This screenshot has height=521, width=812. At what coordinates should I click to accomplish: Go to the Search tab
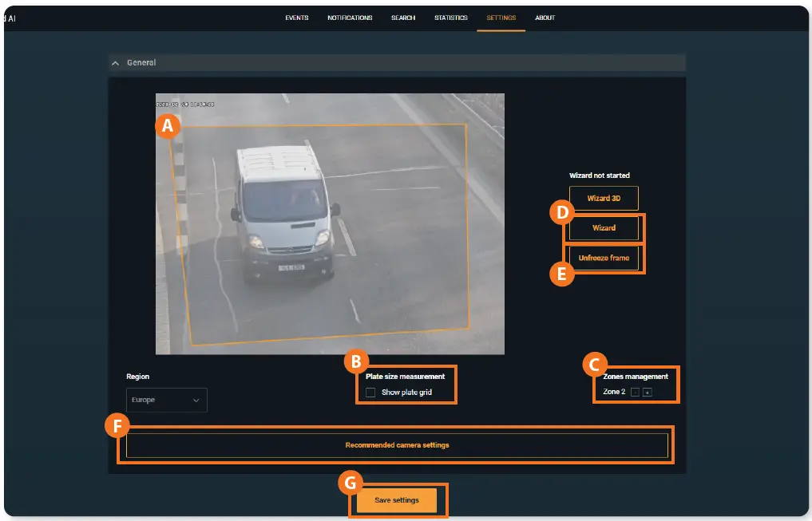403,18
